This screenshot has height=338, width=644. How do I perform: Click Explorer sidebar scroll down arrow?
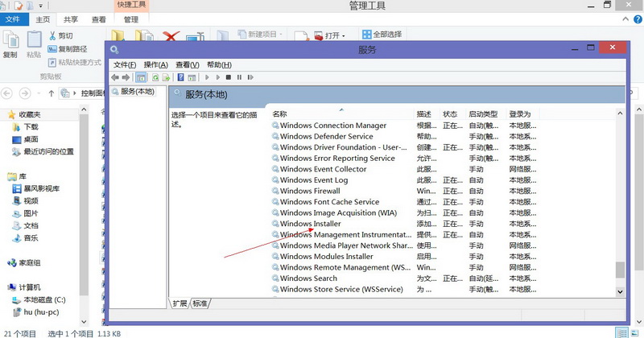pyautogui.click(x=84, y=322)
